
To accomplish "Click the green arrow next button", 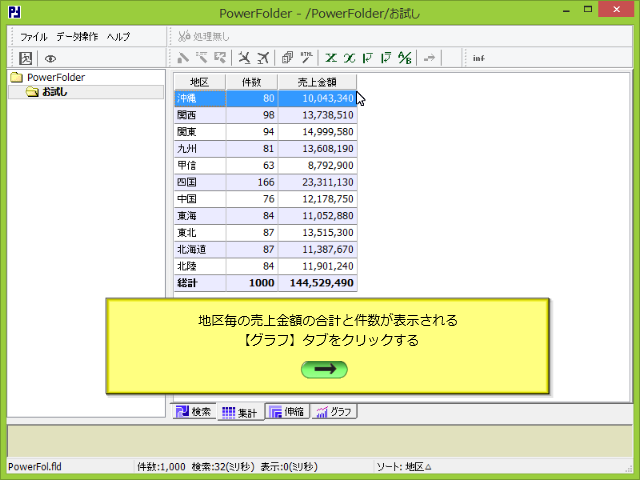I will 324,369.
